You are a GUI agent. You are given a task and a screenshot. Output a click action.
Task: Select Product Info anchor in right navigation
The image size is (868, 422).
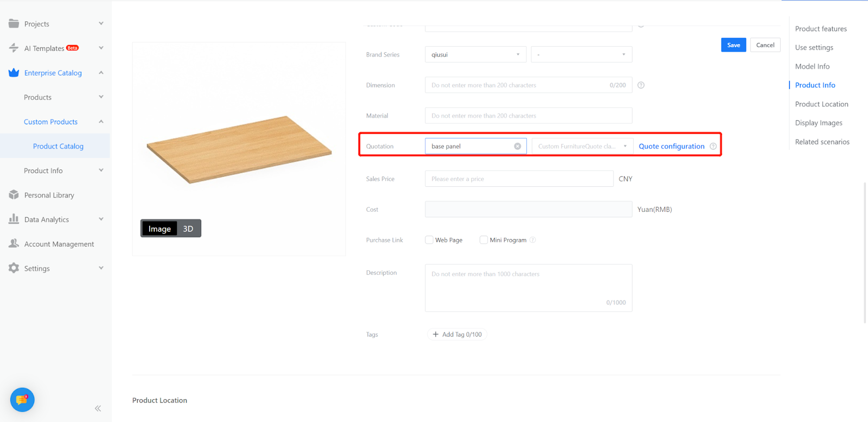[815, 85]
